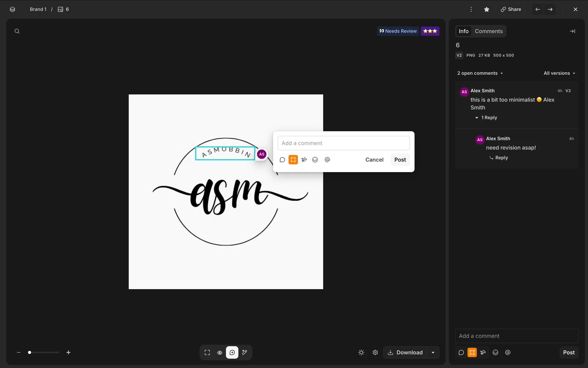Toggle brightness sun icon
This screenshot has height=368, width=588.
[x=361, y=352]
